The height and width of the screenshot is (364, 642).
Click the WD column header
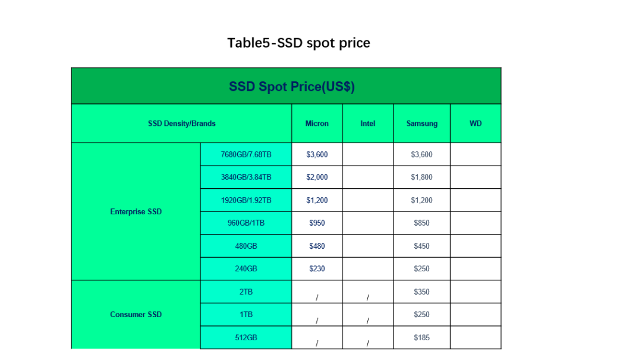pos(476,123)
